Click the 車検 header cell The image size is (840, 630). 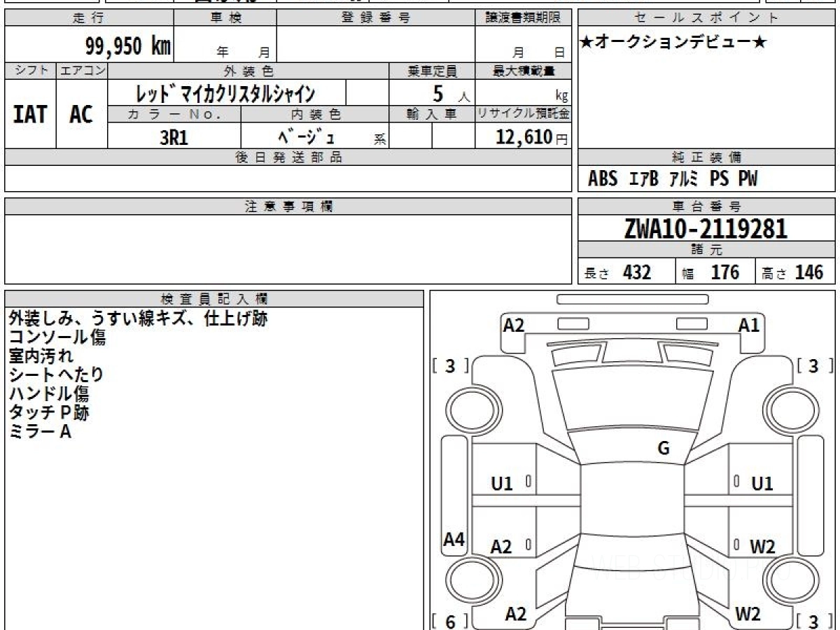click(x=225, y=18)
